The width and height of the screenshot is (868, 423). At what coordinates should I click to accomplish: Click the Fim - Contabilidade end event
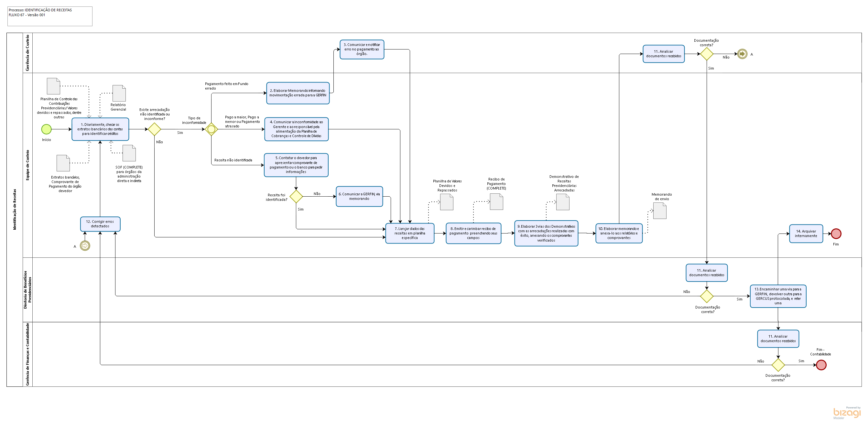821,365
